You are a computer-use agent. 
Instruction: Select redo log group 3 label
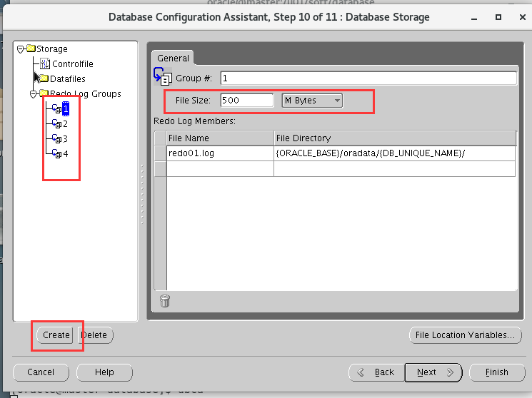click(x=65, y=138)
